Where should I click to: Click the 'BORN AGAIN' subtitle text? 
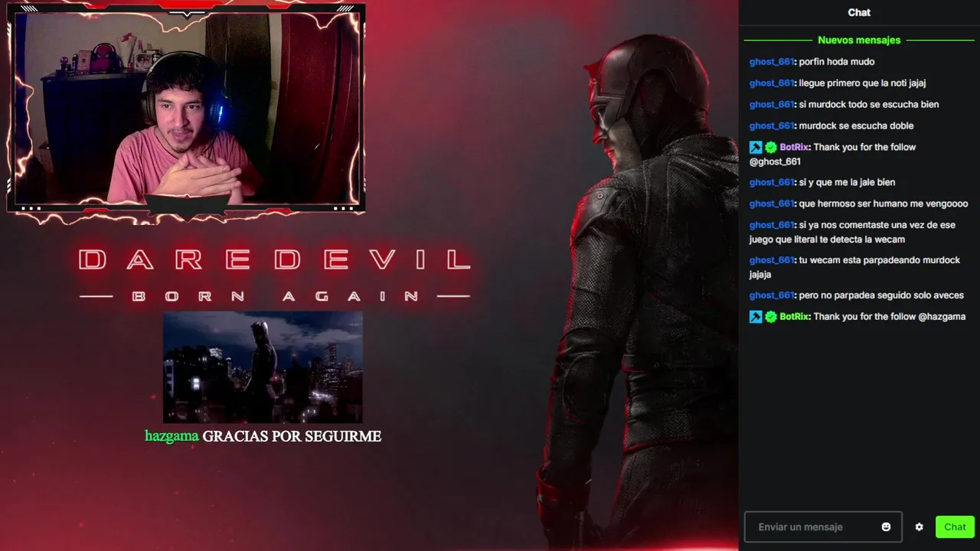[x=276, y=296]
